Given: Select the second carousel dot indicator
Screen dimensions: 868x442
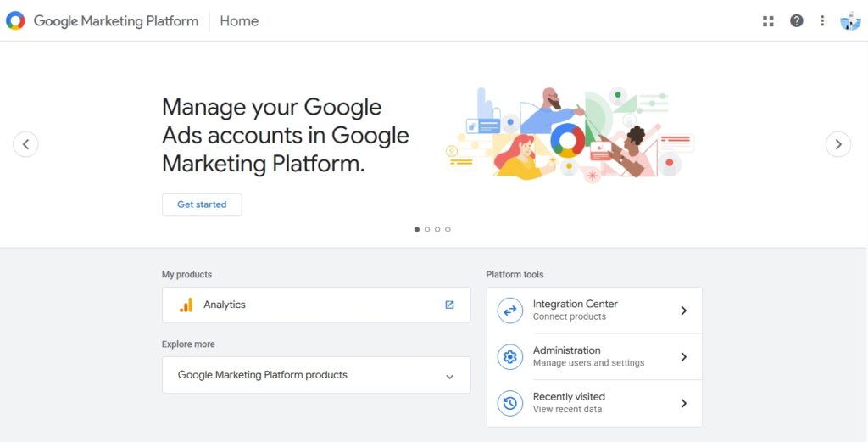Looking at the screenshot, I should tap(427, 229).
